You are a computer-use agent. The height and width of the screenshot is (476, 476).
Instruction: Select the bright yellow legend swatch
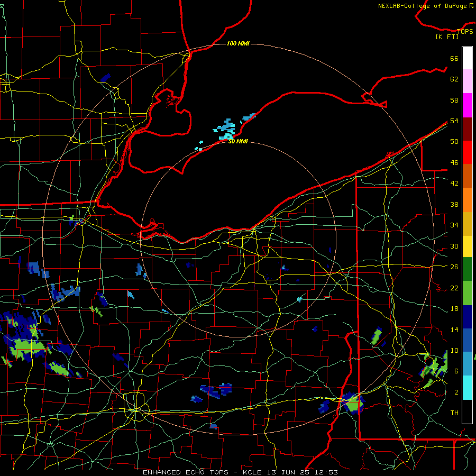tap(467, 246)
